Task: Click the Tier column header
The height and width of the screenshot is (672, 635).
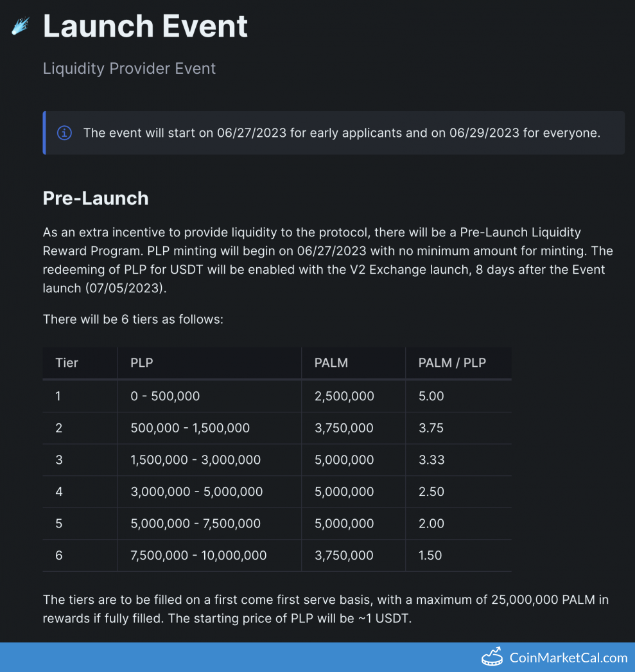Action: (67, 363)
